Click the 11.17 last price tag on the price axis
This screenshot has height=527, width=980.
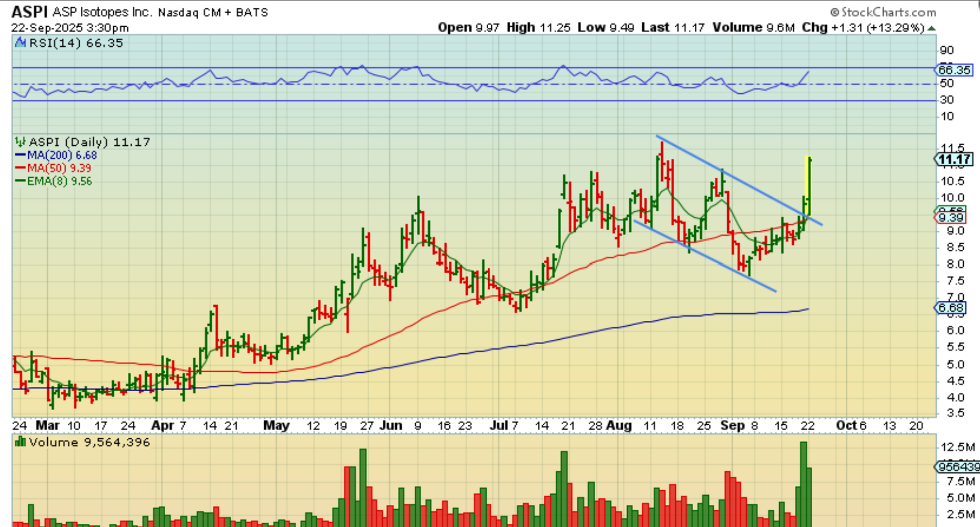954,160
